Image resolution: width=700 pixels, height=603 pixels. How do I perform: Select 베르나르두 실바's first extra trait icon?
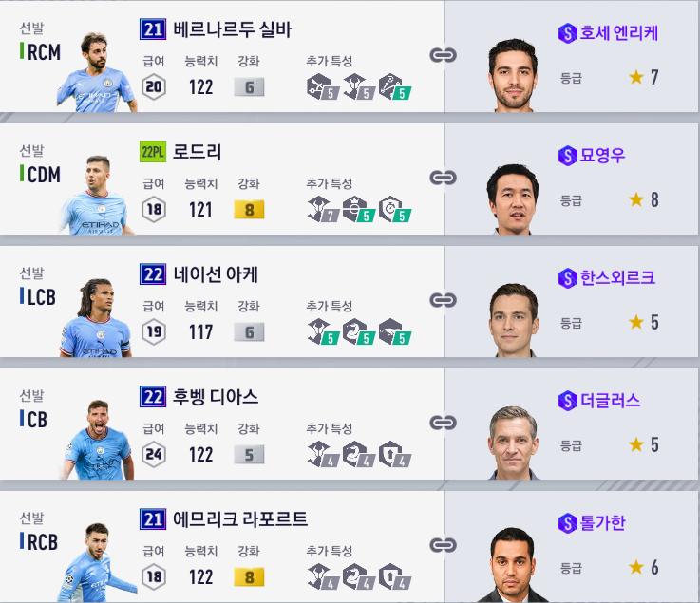[323, 86]
